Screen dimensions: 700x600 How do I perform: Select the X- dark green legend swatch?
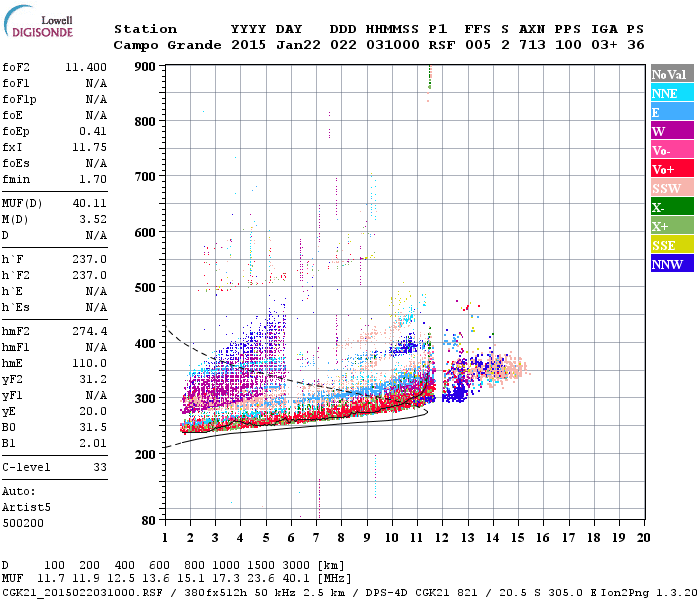[x=672, y=207]
